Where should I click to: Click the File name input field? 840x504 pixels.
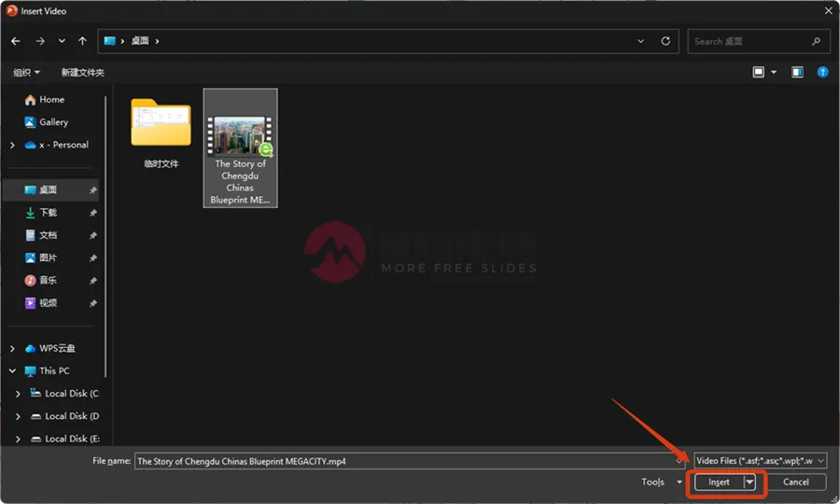(x=406, y=460)
